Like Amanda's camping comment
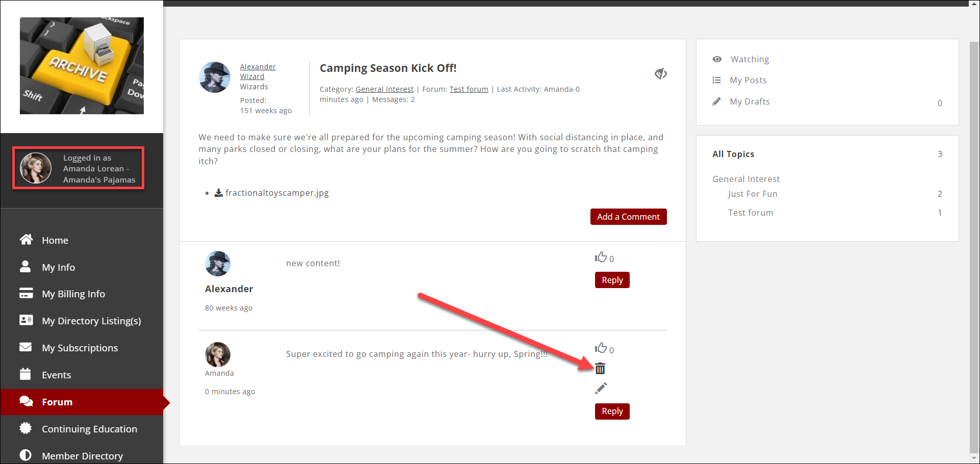This screenshot has width=980, height=464. pos(601,348)
